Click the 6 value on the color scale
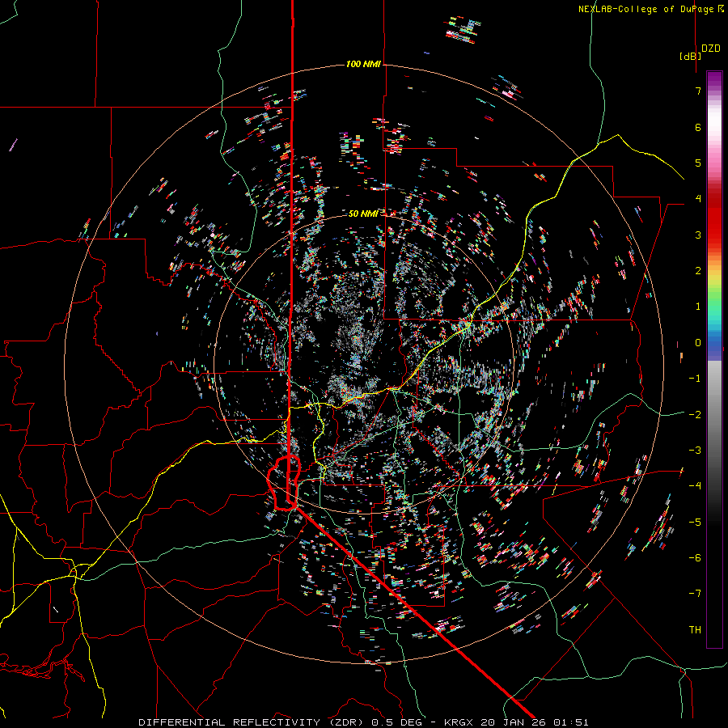 tap(698, 127)
